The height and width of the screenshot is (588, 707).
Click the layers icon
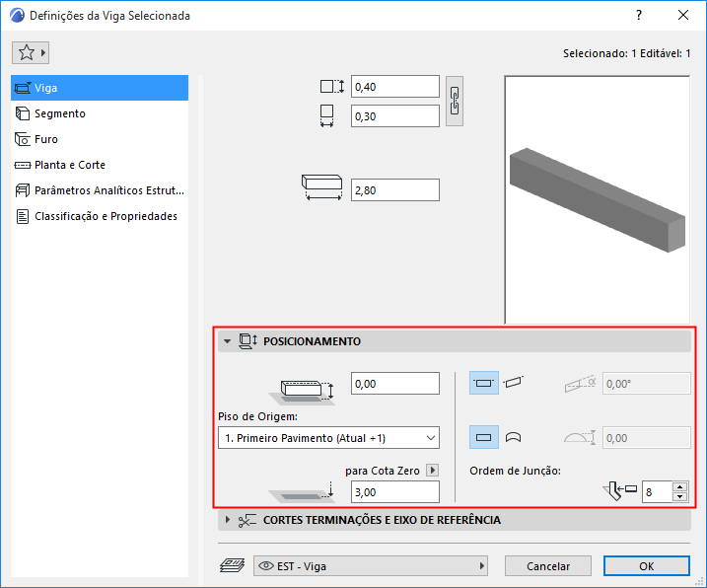coord(232,565)
